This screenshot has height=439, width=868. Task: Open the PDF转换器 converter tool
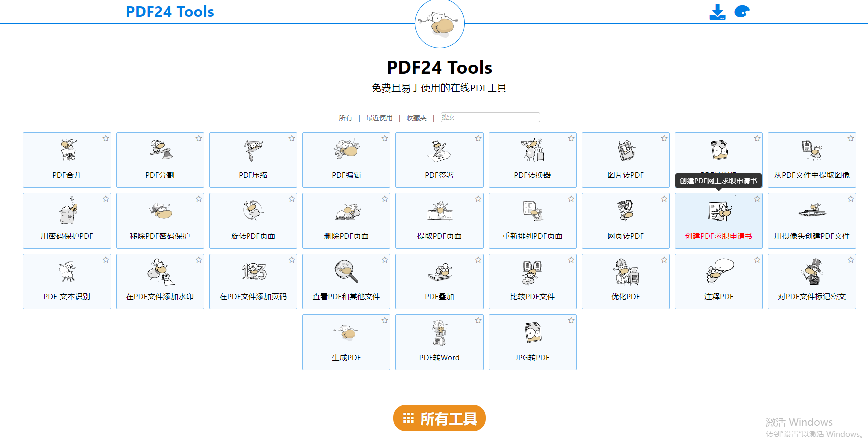pos(532,160)
